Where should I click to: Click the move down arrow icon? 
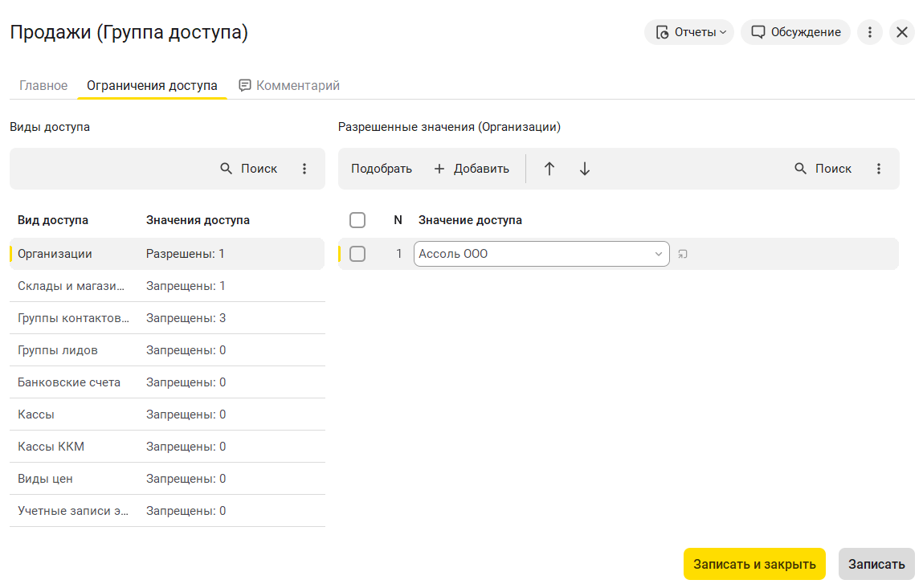click(585, 169)
